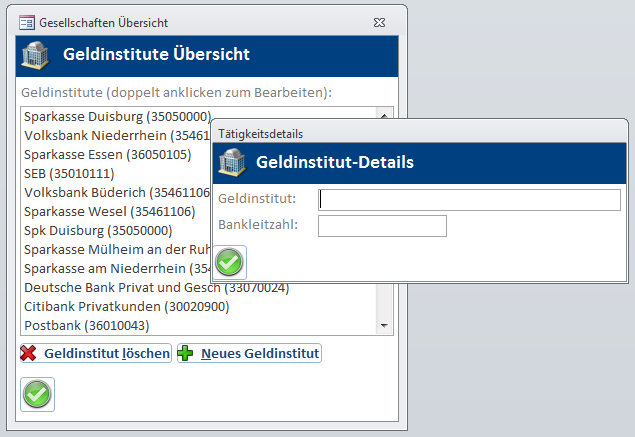Click the green checkmark in Geldinstitut-Details dialog
The image size is (635, 437).
pyautogui.click(x=230, y=262)
